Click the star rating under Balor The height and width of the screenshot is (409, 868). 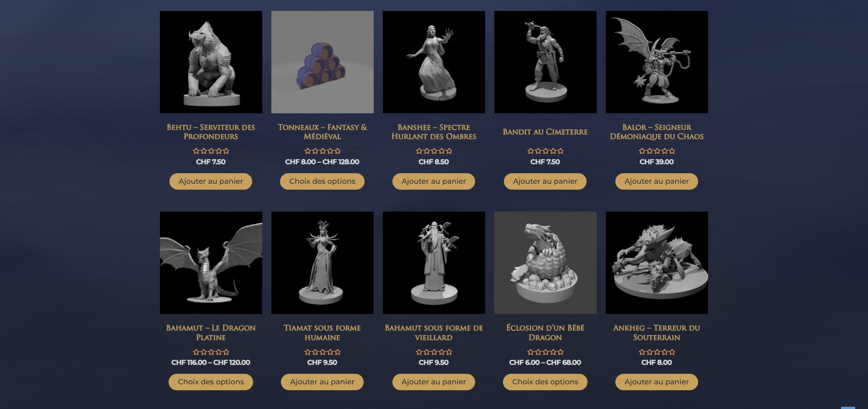click(x=656, y=151)
